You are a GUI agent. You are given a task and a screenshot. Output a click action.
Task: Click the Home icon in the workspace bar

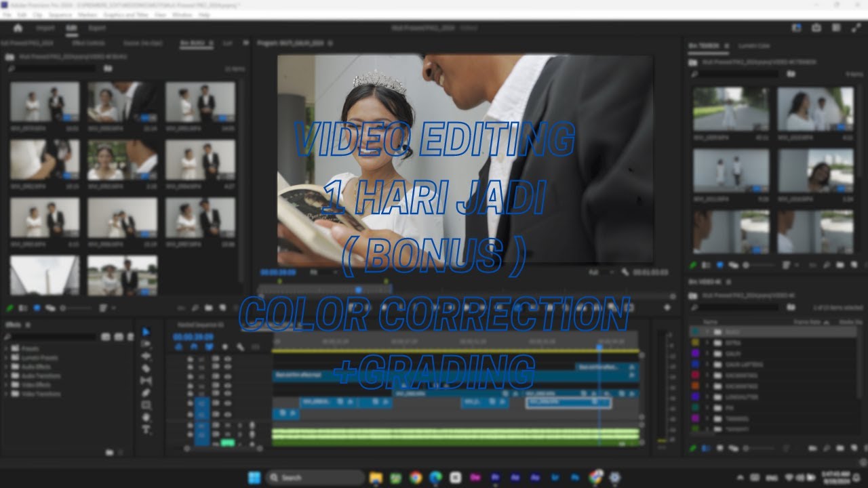tap(18, 28)
